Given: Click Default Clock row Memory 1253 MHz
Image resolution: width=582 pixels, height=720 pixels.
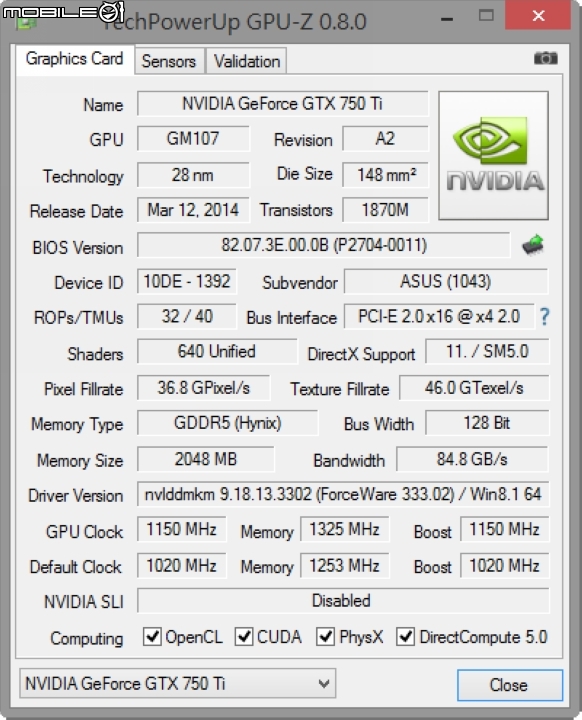Looking at the screenshot, I should click(345, 566).
